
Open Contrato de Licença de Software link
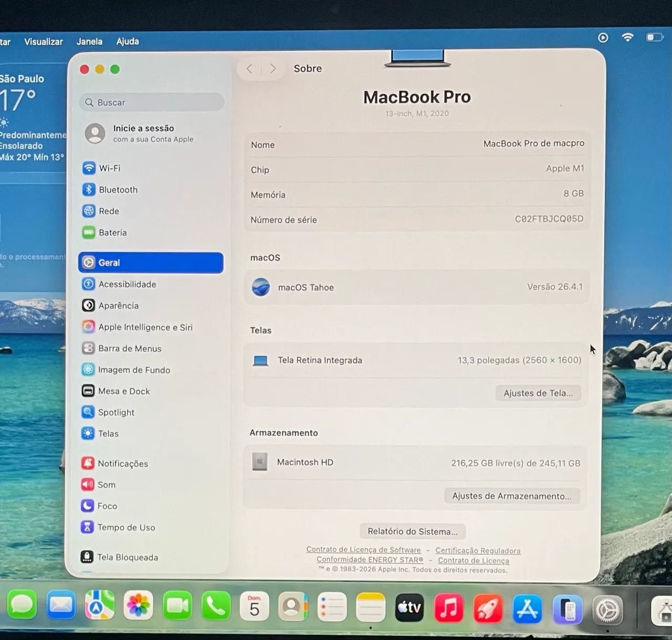(363, 550)
